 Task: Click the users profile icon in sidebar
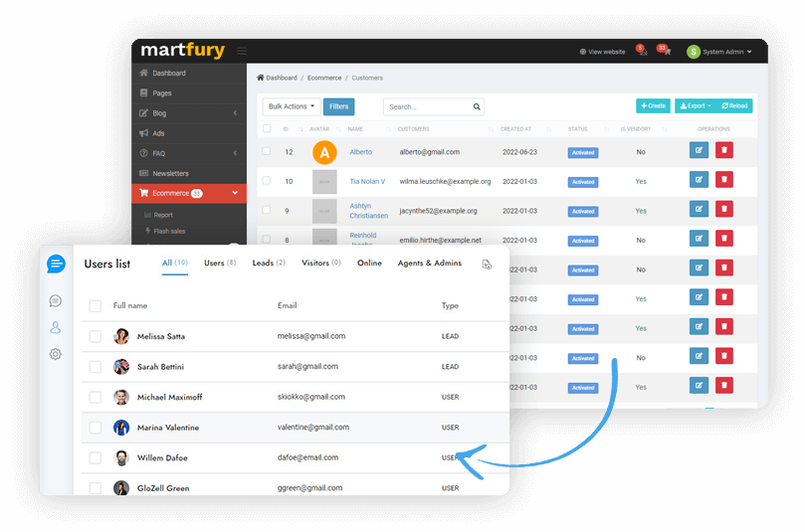[56, 327]
